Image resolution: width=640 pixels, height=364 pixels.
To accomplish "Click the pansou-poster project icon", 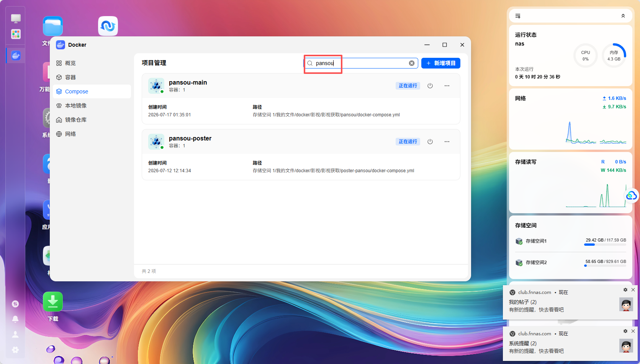I will click(x=156, y=142).
